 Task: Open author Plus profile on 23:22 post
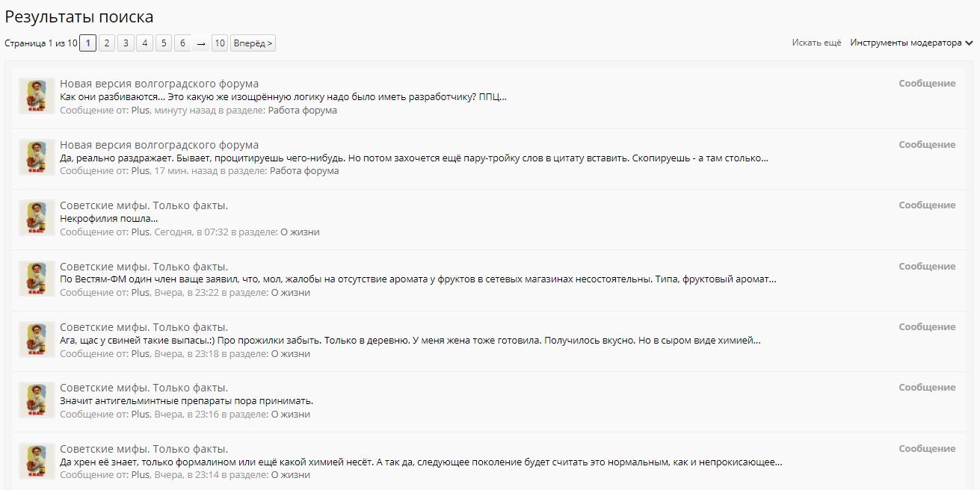coord(141,293)
